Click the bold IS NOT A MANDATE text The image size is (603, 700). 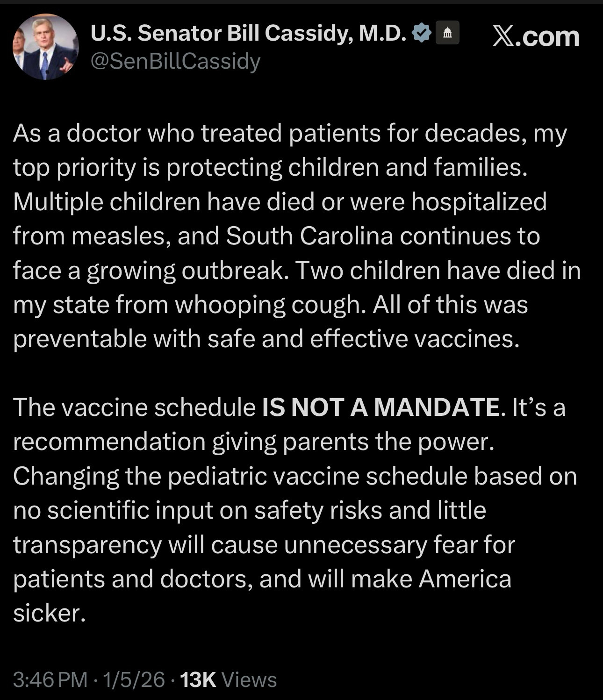coord(381,407)
